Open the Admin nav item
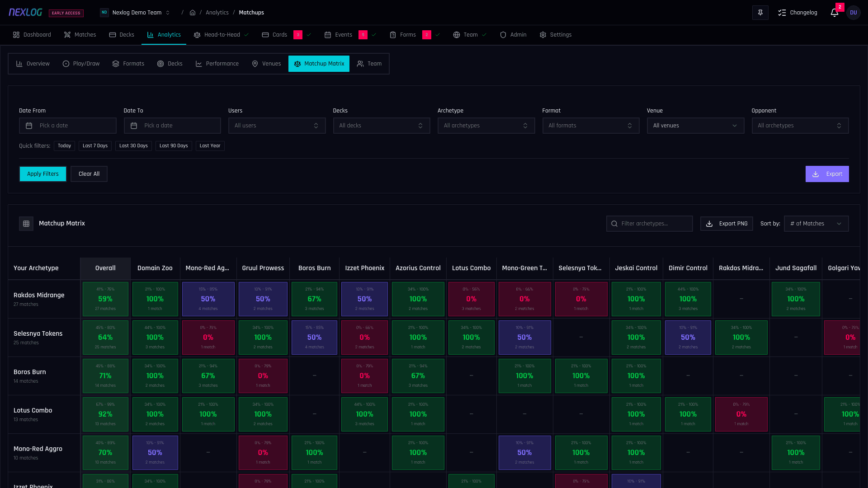This screenshot has width=868, height=488. coord(513,35)
